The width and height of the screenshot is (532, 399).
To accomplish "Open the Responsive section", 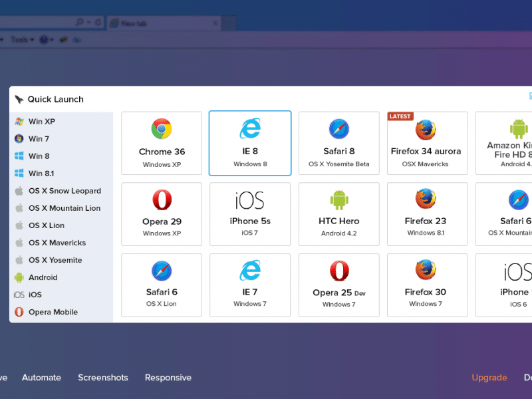I will pyautogui.click(x=168, y=378).
